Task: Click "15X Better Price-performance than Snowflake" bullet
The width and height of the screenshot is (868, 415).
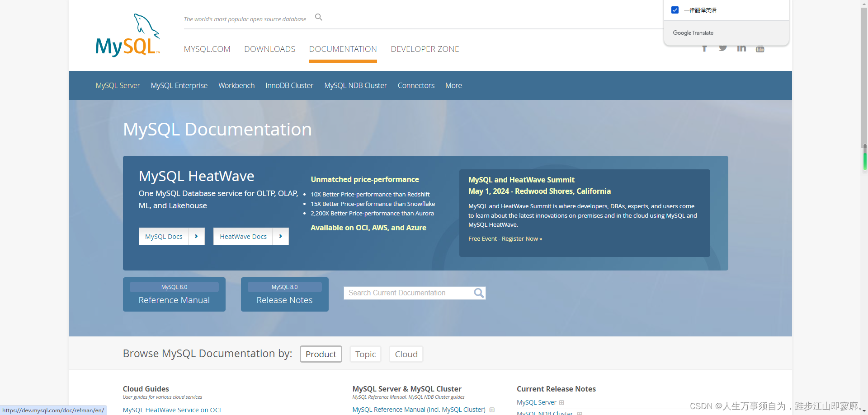Action: point(373,204)
